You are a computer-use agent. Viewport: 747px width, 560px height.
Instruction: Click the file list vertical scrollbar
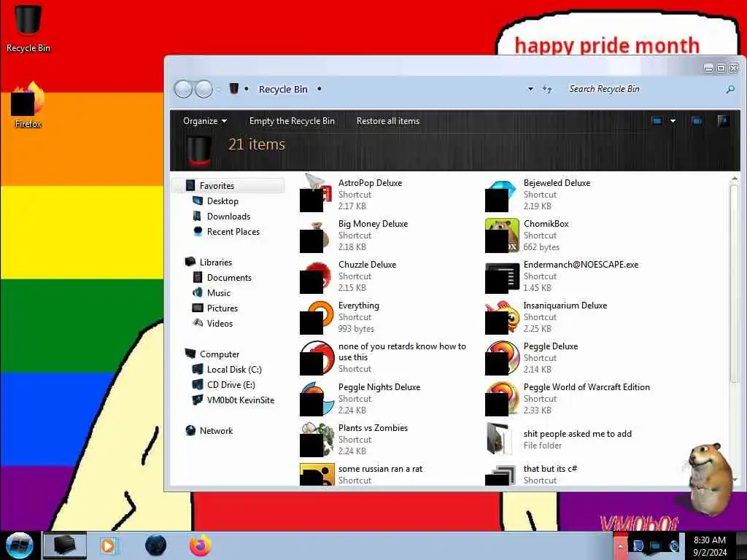point(734,284)
